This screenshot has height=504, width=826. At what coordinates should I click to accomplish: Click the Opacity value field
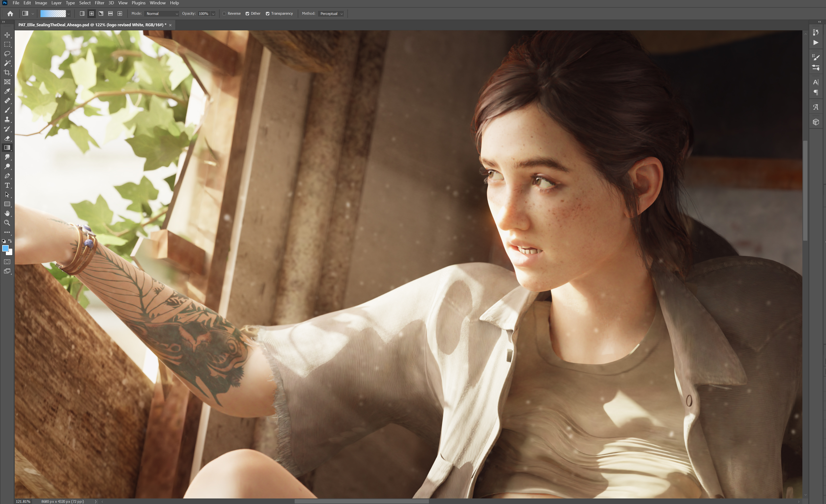point(203,14)
